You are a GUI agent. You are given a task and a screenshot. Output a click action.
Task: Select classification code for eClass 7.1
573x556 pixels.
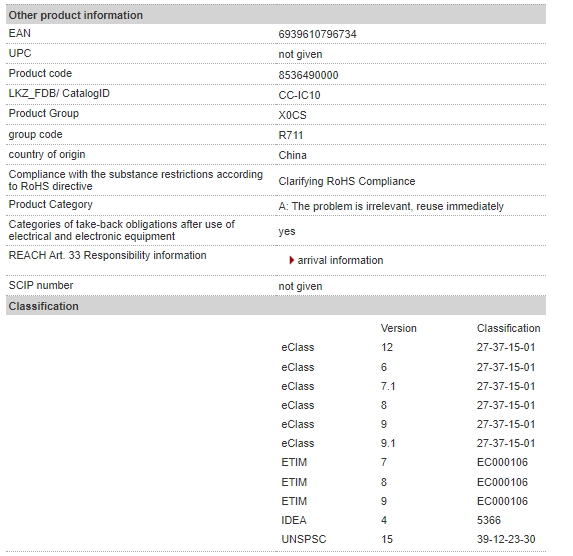click(506, 386)
